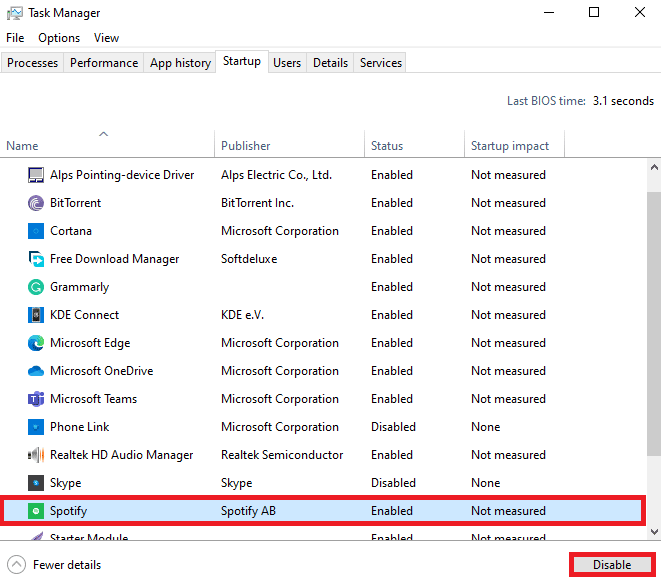Viewport: 661px width, 587px height.
Task: Click the Softdeluxe publisher cell
Action: pyautogui.click(x=249, y=259)
